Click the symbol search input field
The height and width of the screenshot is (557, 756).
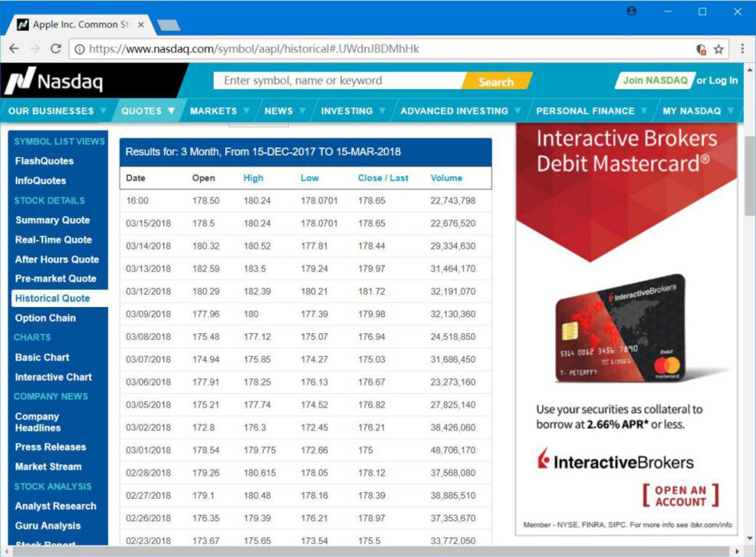tap(339, 81)
